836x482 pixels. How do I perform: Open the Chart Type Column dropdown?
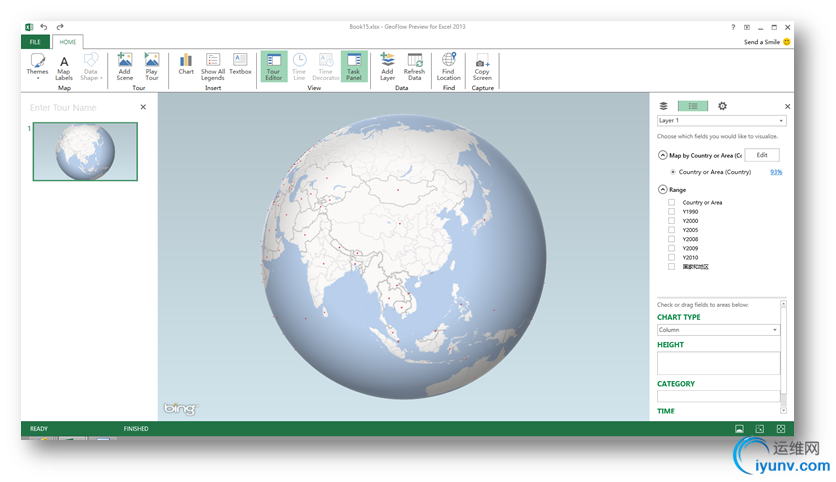(x=718, y=330)
